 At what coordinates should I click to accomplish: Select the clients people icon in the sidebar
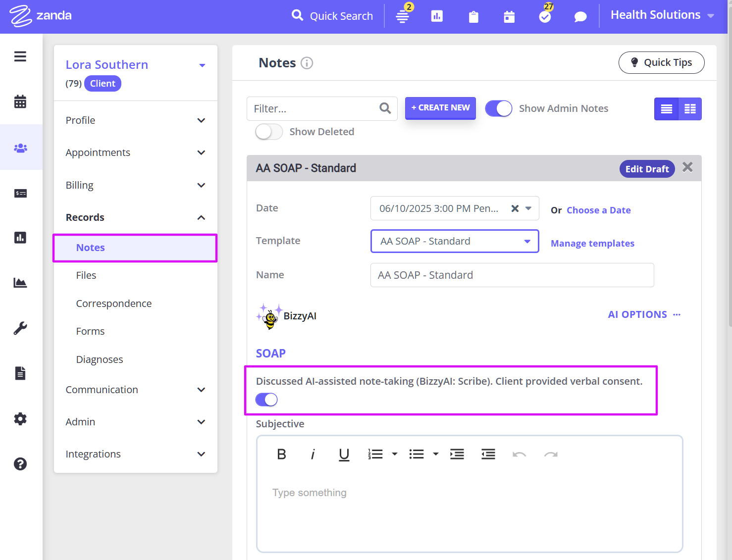click(x=20, y=147)
